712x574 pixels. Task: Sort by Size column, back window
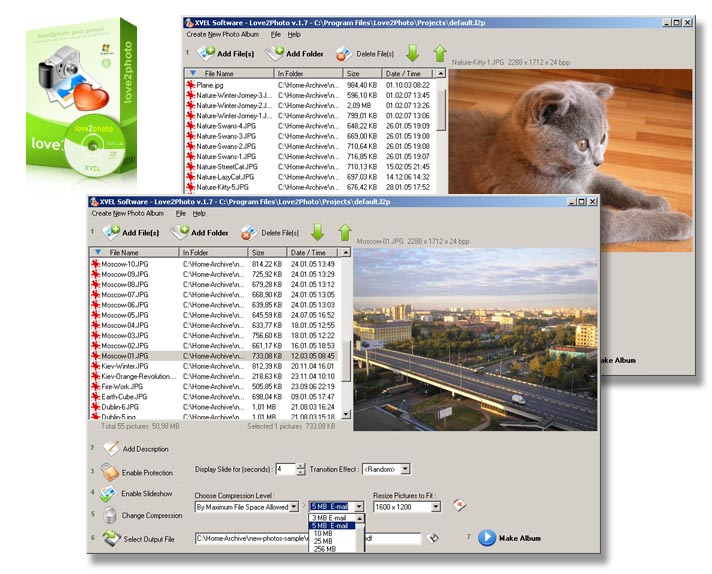[362, 74]
